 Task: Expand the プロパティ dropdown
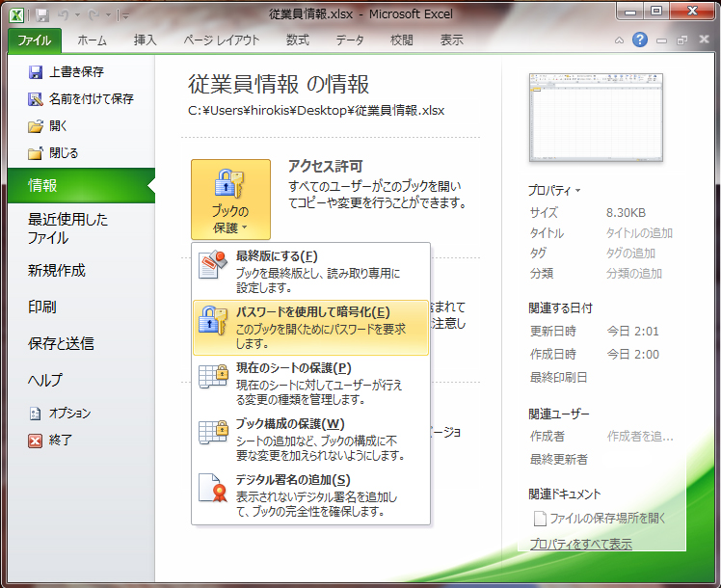(x=554, y=190)
